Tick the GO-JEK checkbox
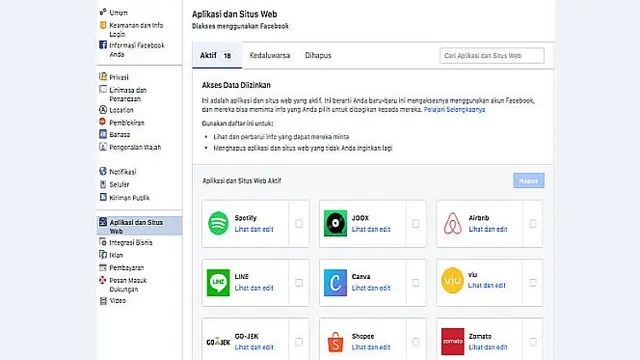 coord(299,342)
